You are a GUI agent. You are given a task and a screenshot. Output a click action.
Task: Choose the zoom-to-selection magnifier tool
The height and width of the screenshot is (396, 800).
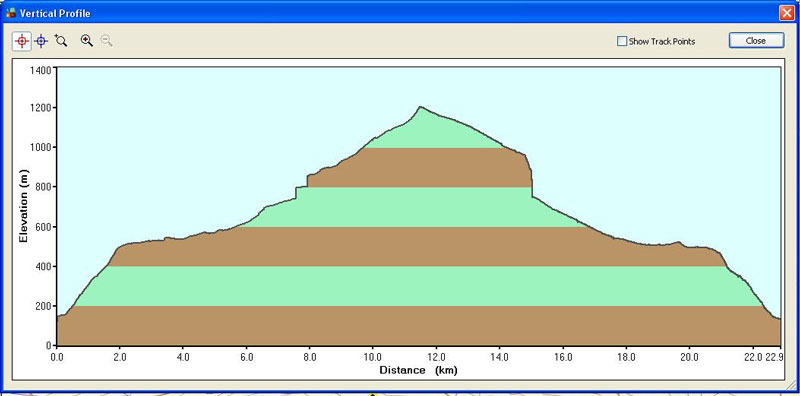[x=61, y=41]
